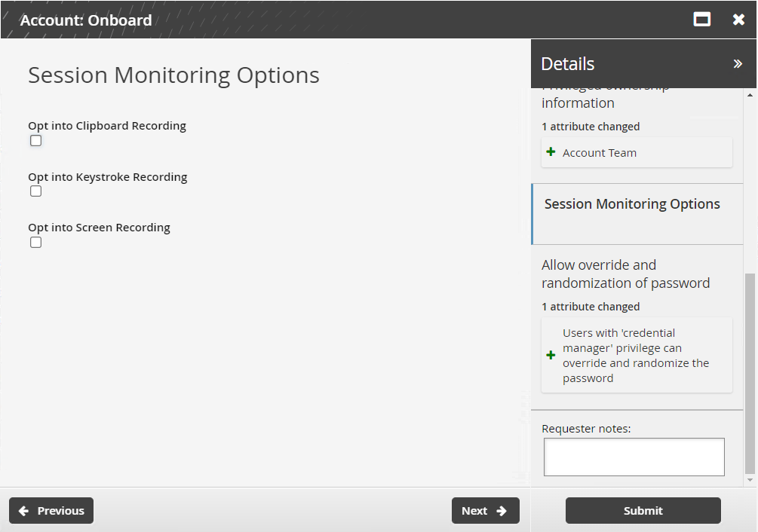
Task: Open Allow override and randomization of password section
Action: 625,274
